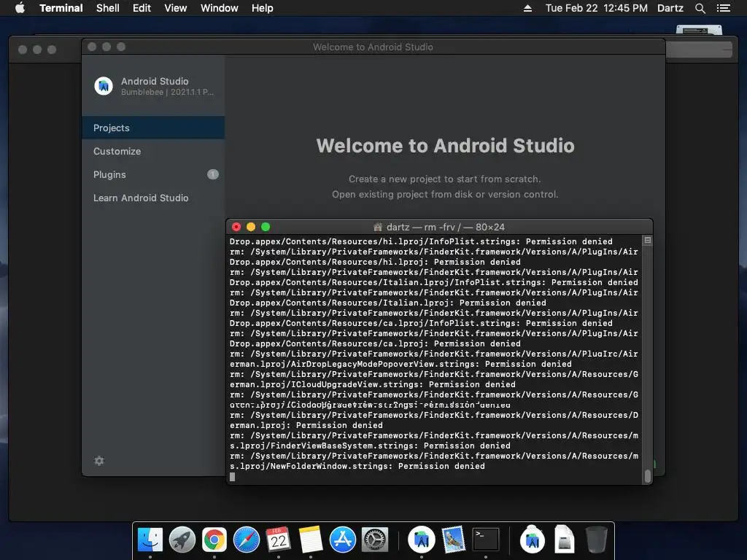Click the Terminal scrollbar thumb

point(648,475)
